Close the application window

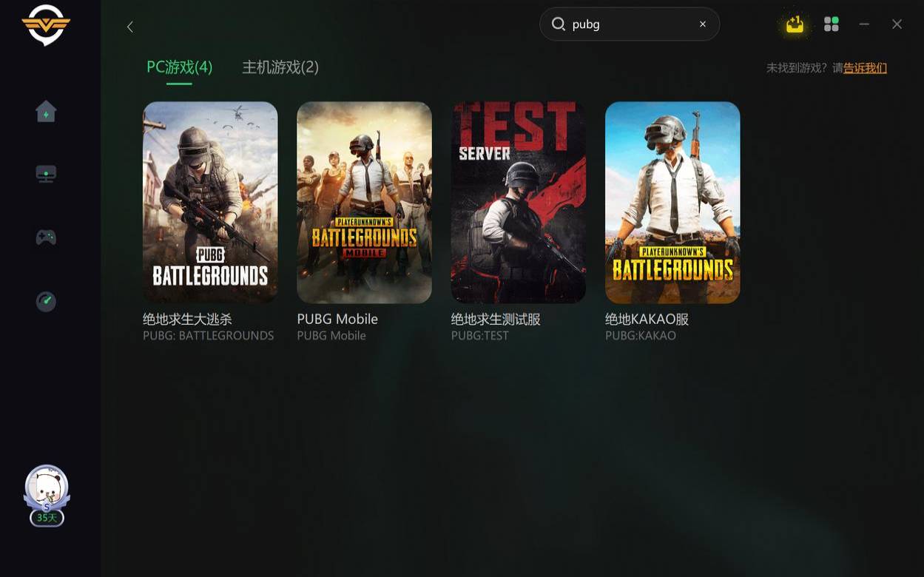click(897, 24)
